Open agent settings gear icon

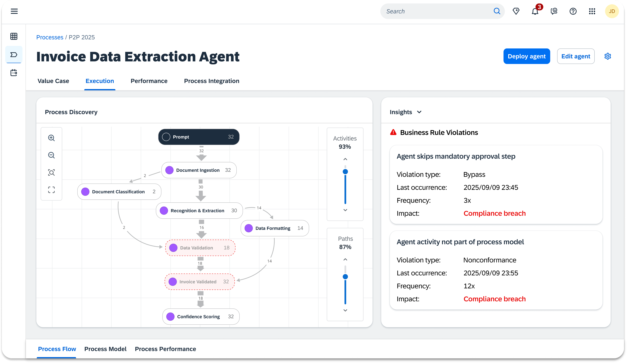tap(608, 56)
